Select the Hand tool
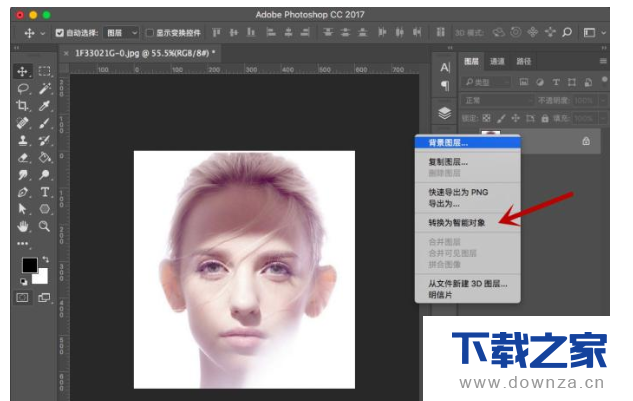 click(x=23, y=226)
